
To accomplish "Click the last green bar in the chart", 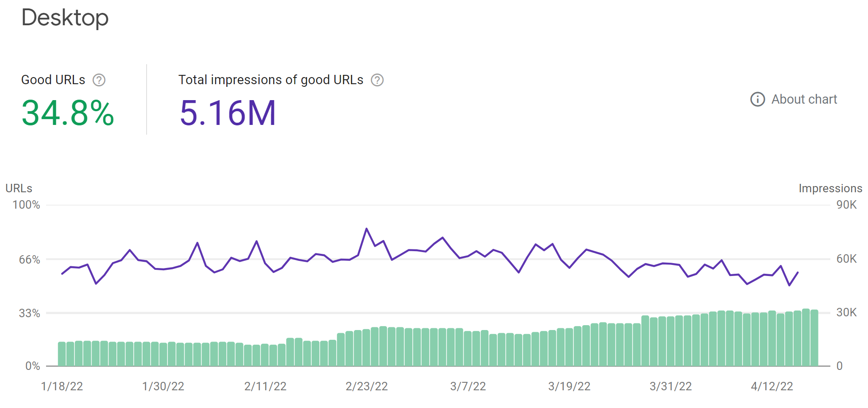I will (814, 338).
